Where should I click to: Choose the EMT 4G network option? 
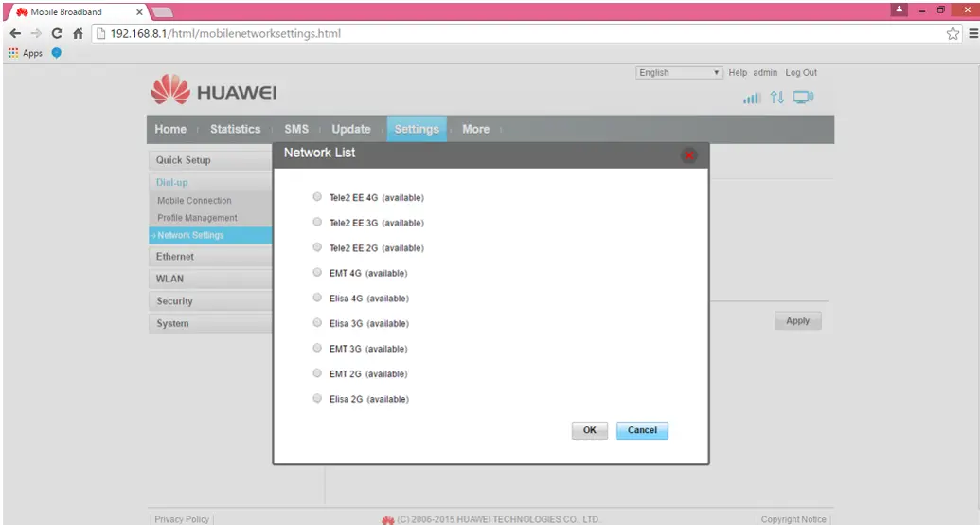[x=317, y=272]
